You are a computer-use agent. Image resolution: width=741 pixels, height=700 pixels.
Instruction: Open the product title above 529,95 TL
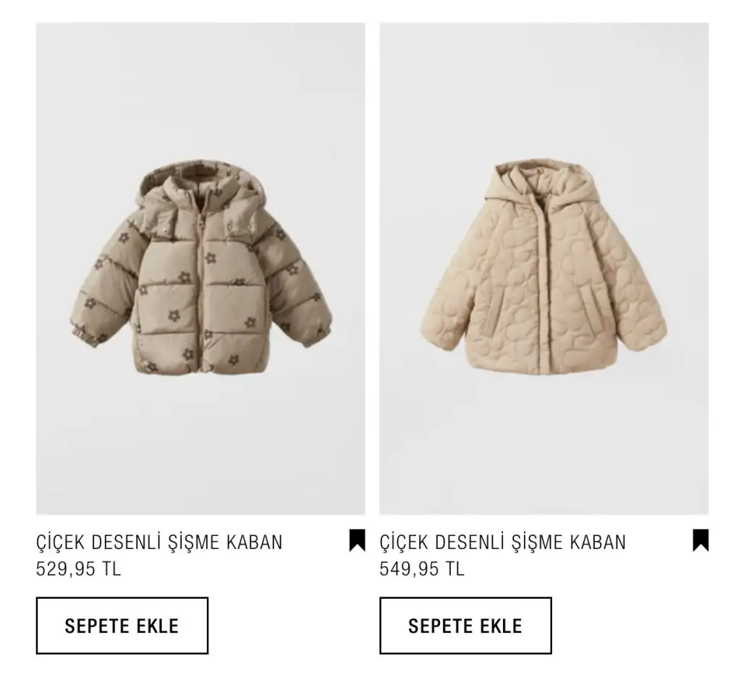click(159, 542)
